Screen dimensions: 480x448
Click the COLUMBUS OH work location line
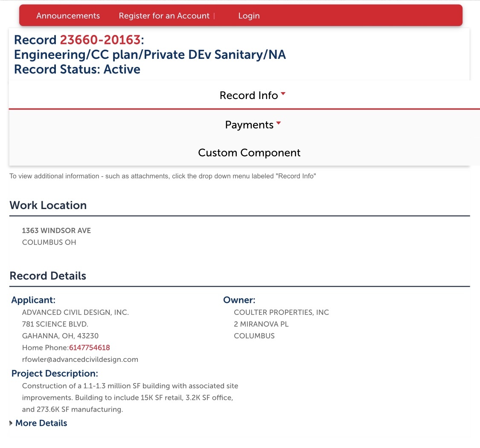49,242
